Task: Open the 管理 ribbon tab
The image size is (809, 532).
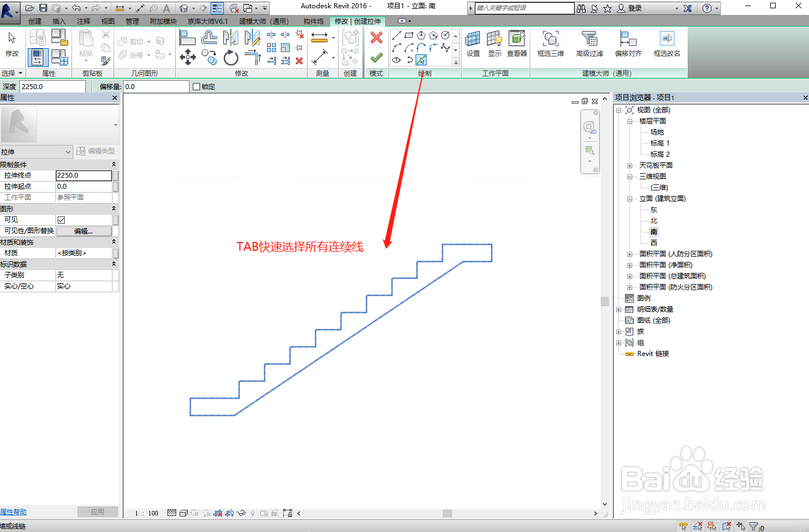Action: (x=132, y=21)
